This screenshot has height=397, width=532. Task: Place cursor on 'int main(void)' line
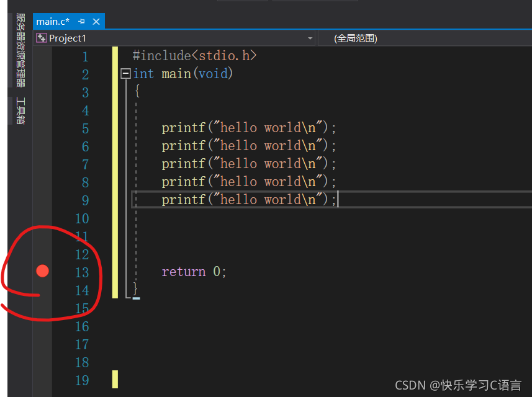click(x=183, y=74)
